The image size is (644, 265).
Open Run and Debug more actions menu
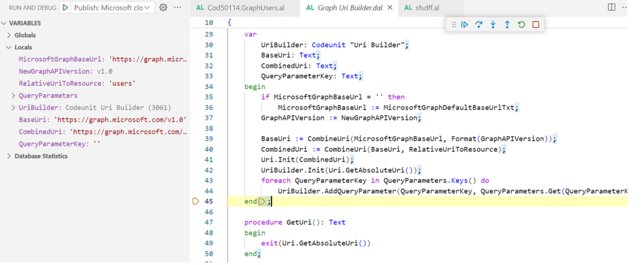(178, 8)
